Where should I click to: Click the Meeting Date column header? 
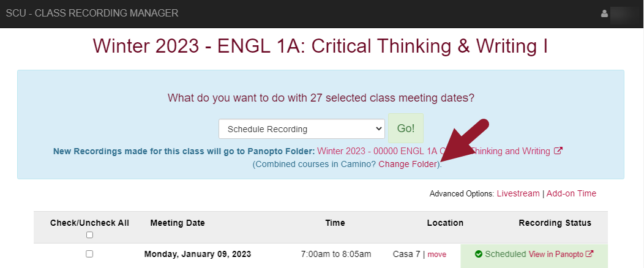(178, 223)
